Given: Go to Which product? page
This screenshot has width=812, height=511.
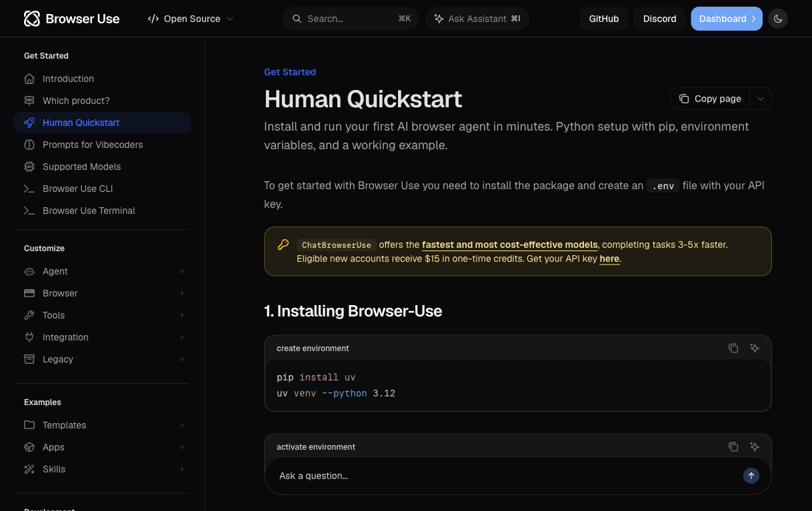Looking at the screenshot, I should click(103, 101).
